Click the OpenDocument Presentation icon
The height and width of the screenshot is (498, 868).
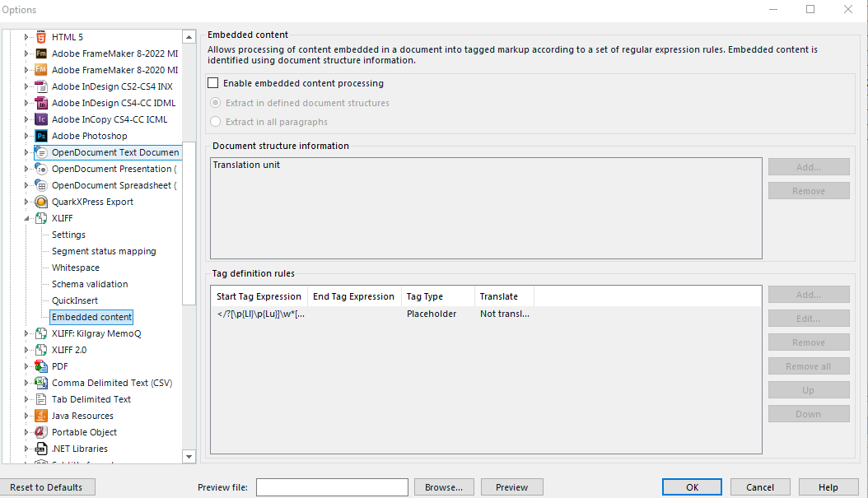click(40, 168)
